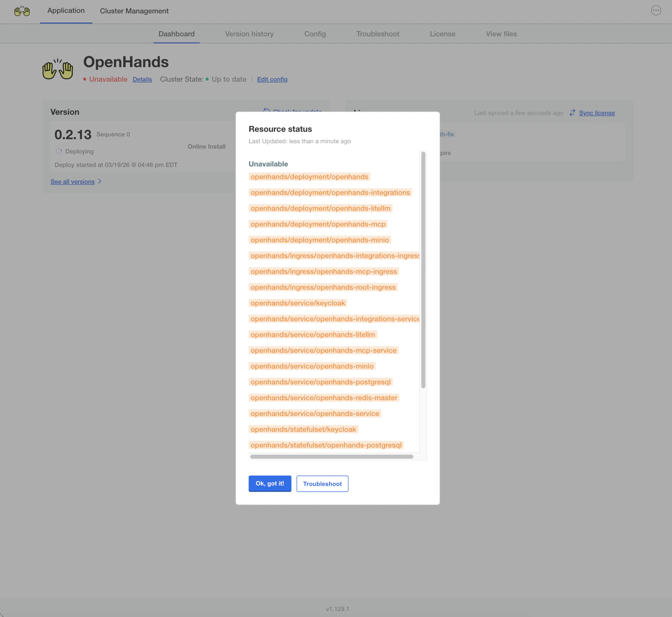672x617 pixels.
Task: Select openhands/service/openhands-redis-master entry
Action: [324, 398]
